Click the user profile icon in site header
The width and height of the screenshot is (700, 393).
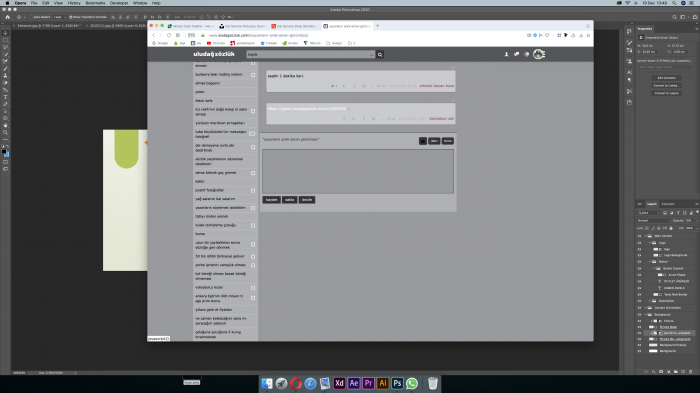[x=506, y=54]
